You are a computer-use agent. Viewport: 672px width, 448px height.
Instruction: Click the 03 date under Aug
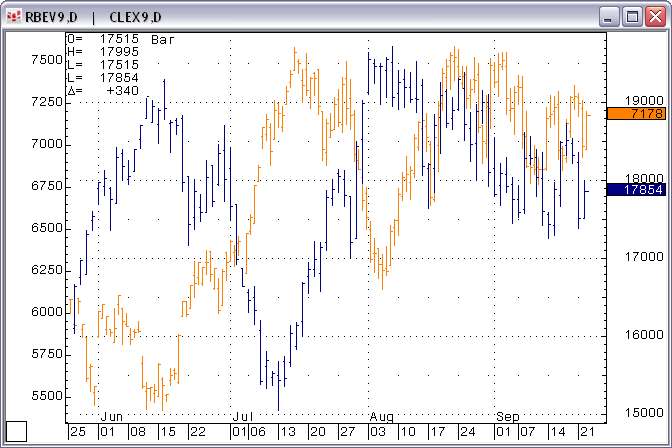[x=378, y=432]
